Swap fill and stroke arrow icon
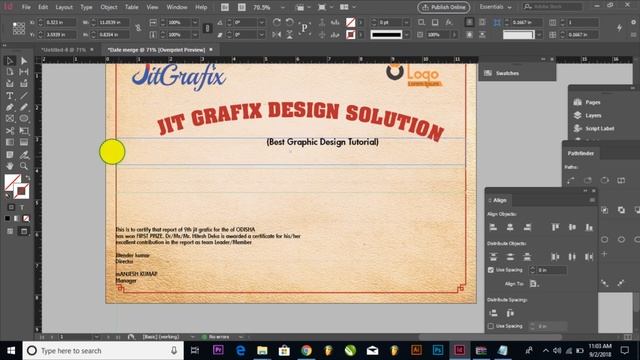The height and width of the screenshot is (360, 640). click(27, 178)
